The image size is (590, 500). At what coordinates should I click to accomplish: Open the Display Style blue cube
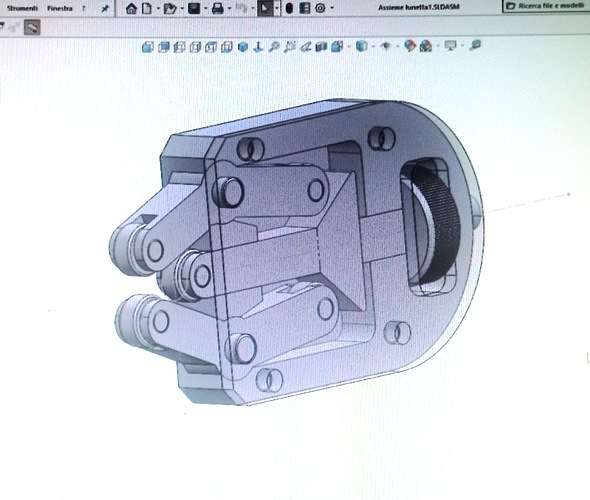pyautogui.click(x=361, y=46)
